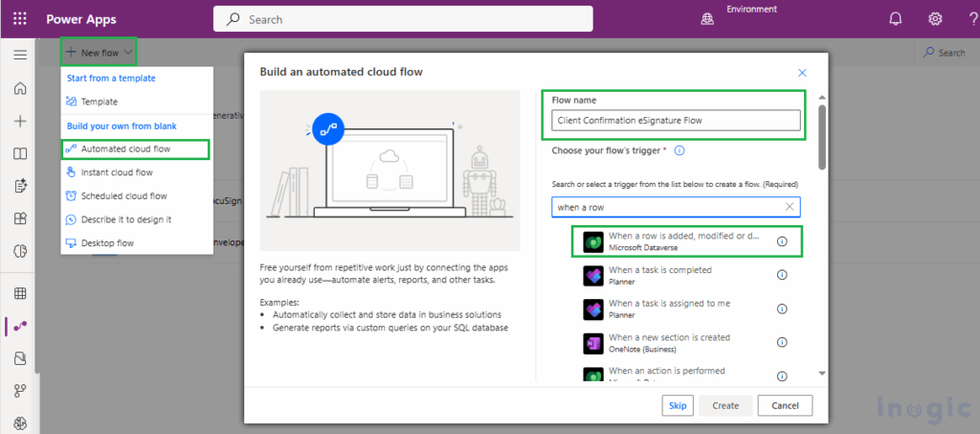Clear the trigger search with X icon
The width and height of the screenshot is (980, 434).
coord(790,207)
